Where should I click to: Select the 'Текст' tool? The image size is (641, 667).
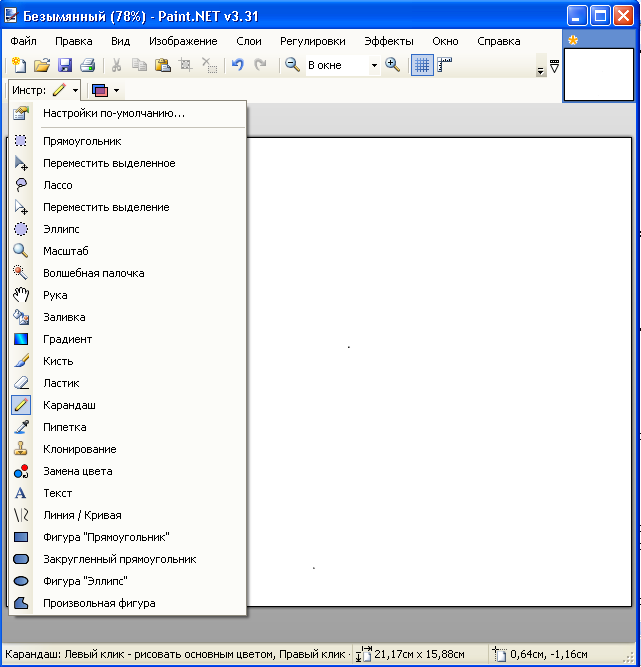pyautogui.click(x=128, y=493)
